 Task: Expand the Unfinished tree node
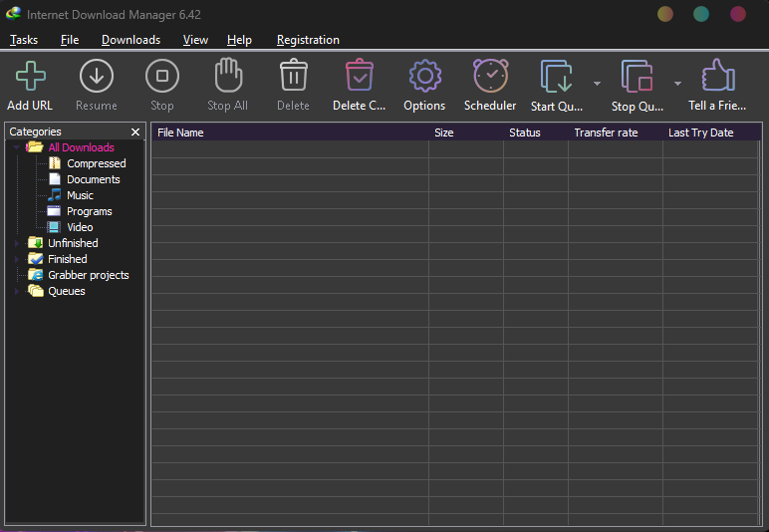point(16,243)
